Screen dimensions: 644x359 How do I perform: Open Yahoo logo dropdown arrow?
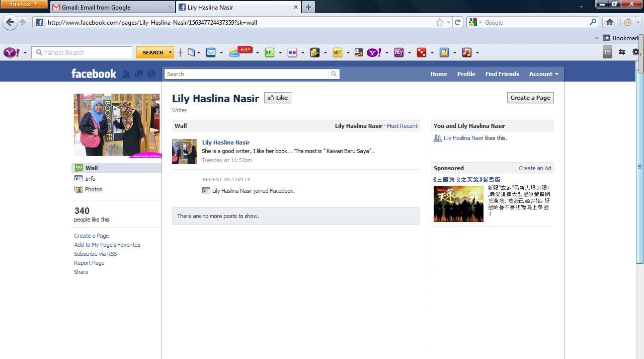click(25, 53)
